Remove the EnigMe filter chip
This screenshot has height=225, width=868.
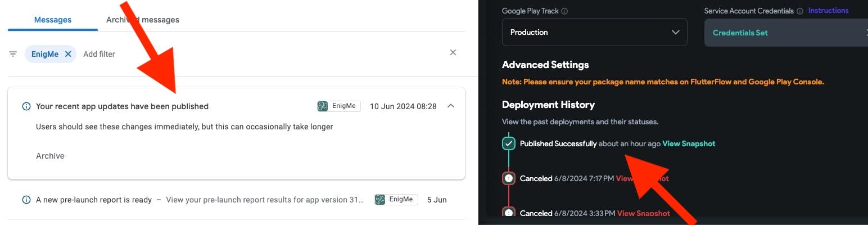(68, 54)
